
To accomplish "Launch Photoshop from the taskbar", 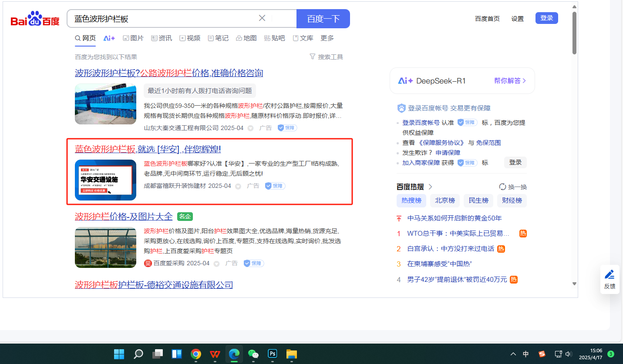I will pyautogui.click(x=273, y=354).
